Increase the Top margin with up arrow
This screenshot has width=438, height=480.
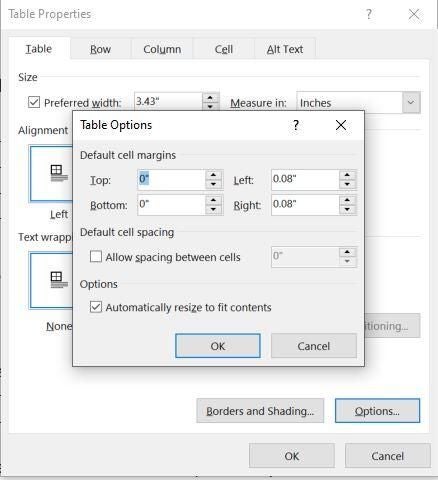tap(214, 175)
